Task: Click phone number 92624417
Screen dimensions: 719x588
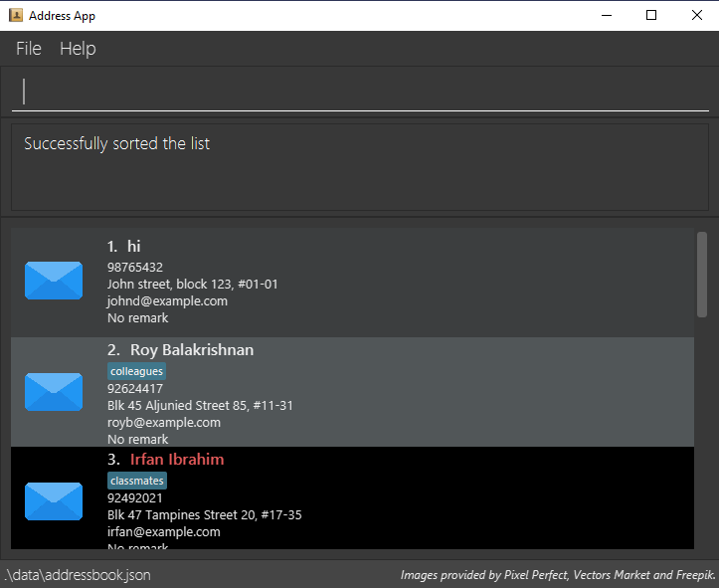Action: [x=135, y=389]
